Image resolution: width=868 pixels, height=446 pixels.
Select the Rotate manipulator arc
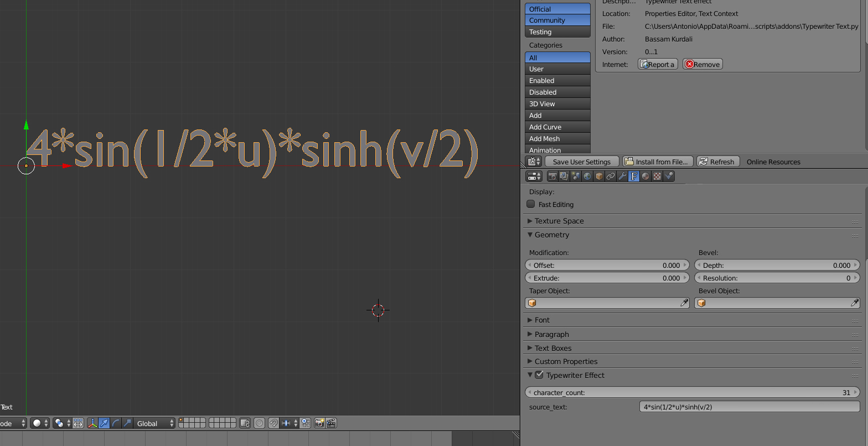[116, 423]
